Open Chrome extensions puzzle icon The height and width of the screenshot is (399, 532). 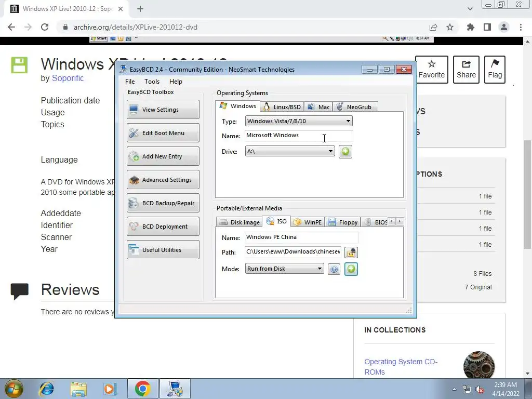(x=471, y=27)
